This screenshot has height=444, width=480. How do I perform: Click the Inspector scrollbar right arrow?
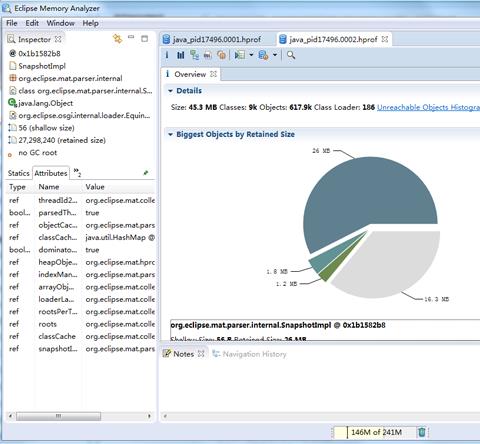[x=149, y=416]
